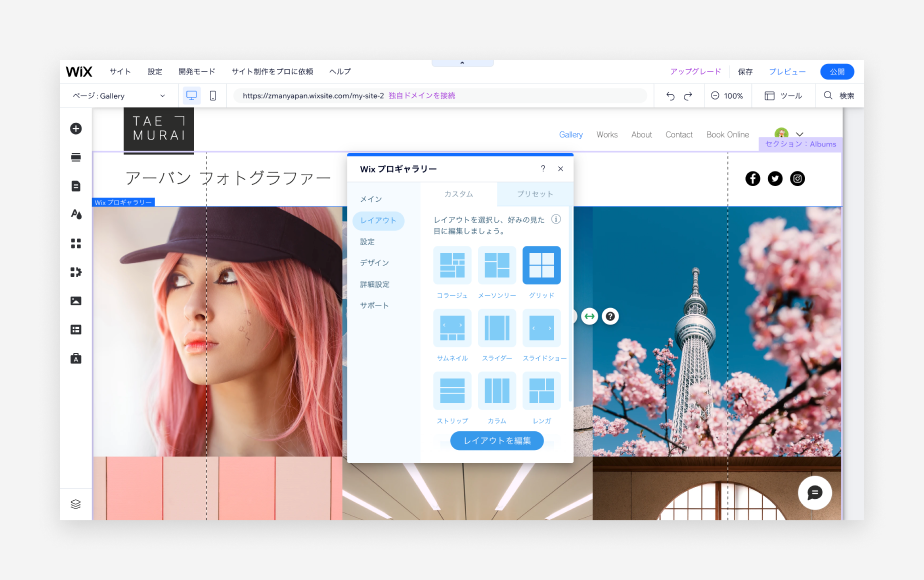Open the chat bubble icon
This screenshot has width=924, height=580.
(x=814, y=493)
